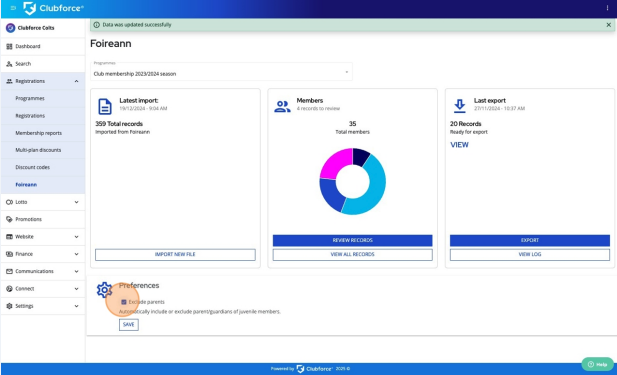Click the Dashboard grid icon

(9, 46)
